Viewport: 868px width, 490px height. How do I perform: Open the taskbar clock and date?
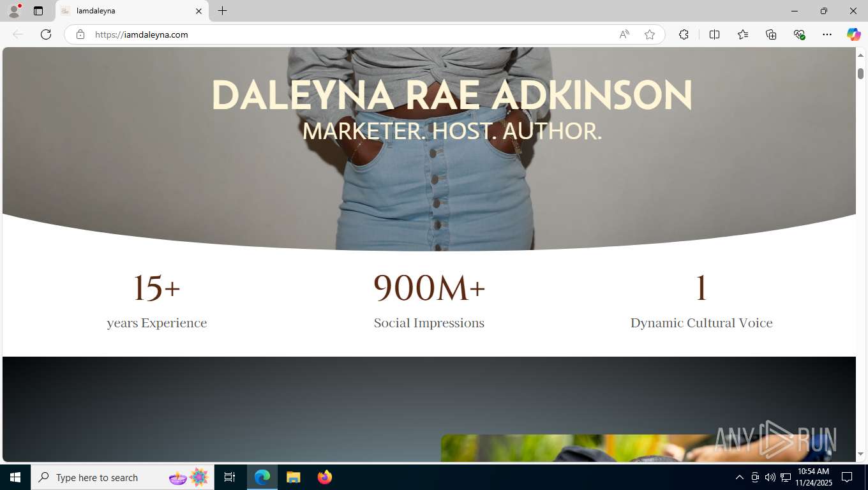click(813, 477)
